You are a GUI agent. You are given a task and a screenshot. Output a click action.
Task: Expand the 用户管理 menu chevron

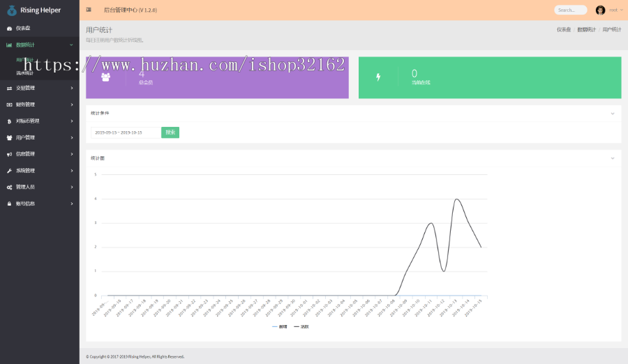click(x=72, y=138)
